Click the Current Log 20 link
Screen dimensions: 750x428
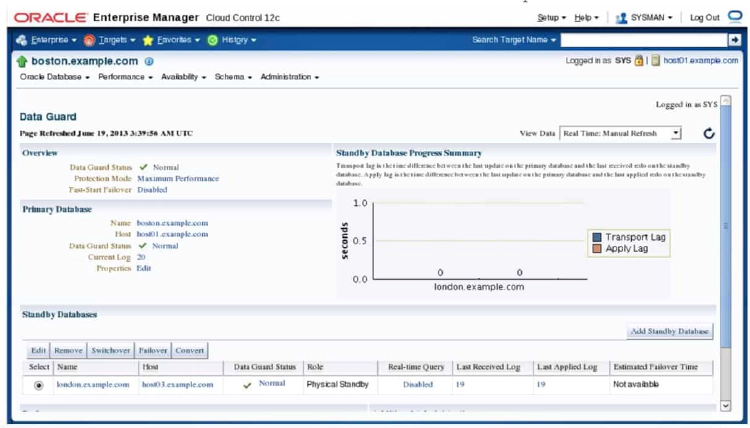tap(141, 257)
